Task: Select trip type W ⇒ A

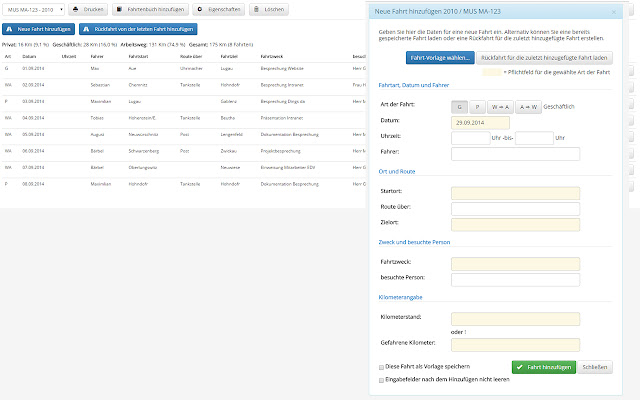Action: pyautogui.click(x=500, y=107)
